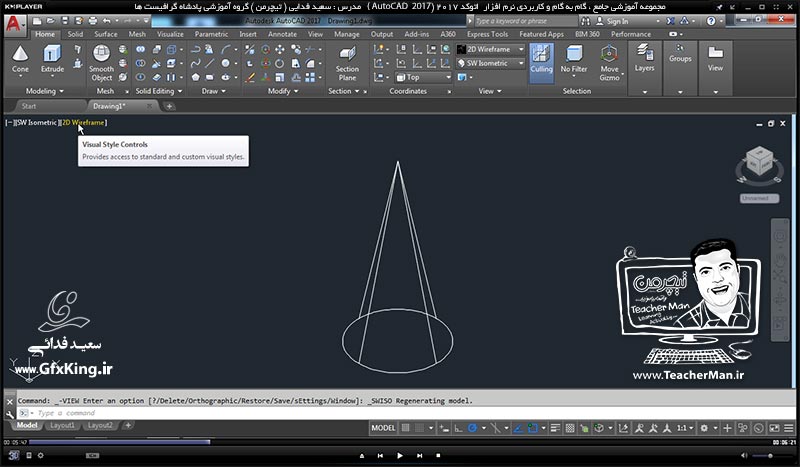
Task: Open the Annotate ribbon tab
Action: pos(282,34)
